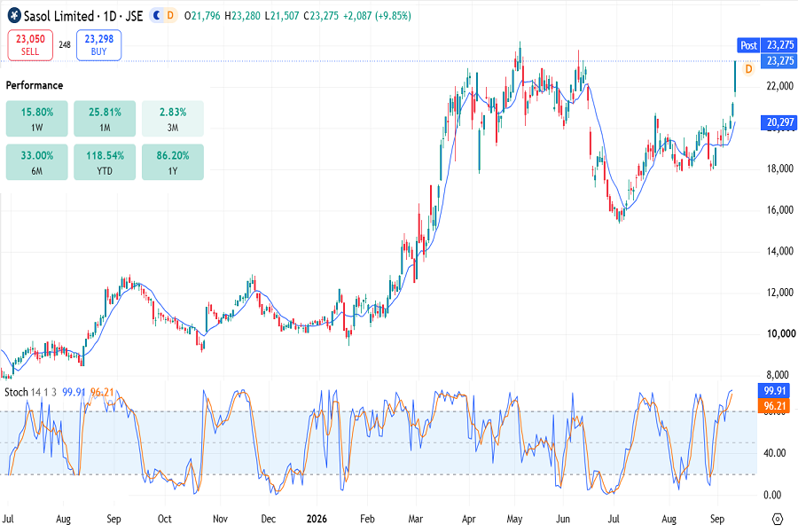Click the Feb label on time axis
The image size is (798, 532).
pyautogui.click(x=367, y=519)
